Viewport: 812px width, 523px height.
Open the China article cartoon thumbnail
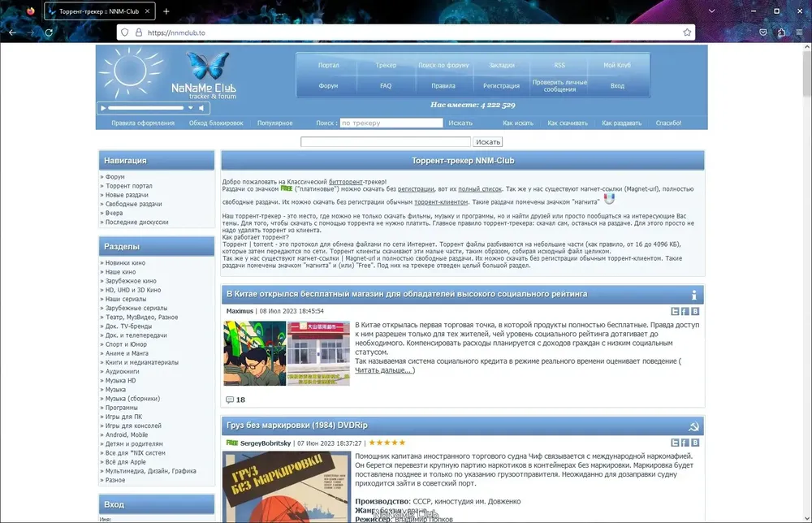pyautogui.click(x=255, y=353)
